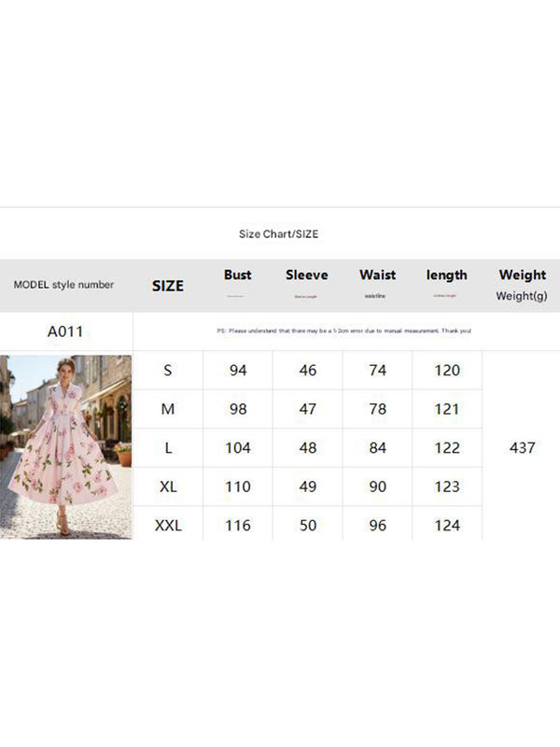Click the sleeve value 49 cell
Viewport: 560px width, 747px height.
(x=307, y=486)
